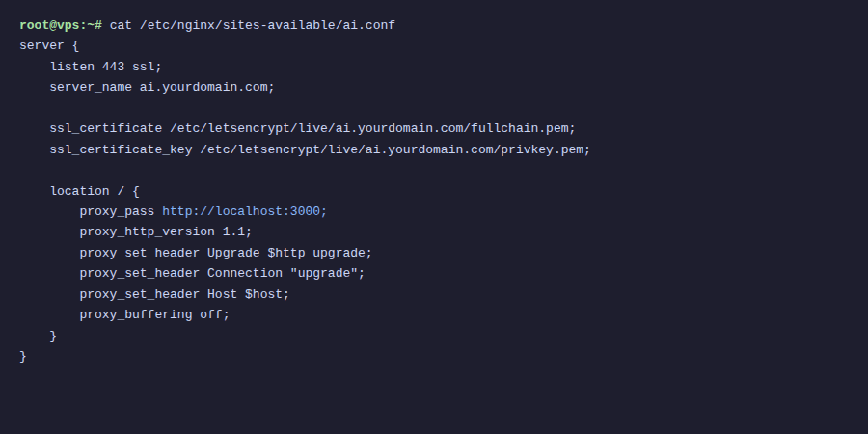Click the $http_upgrade variable
This screenshot has height=434, width=868.
319,253
